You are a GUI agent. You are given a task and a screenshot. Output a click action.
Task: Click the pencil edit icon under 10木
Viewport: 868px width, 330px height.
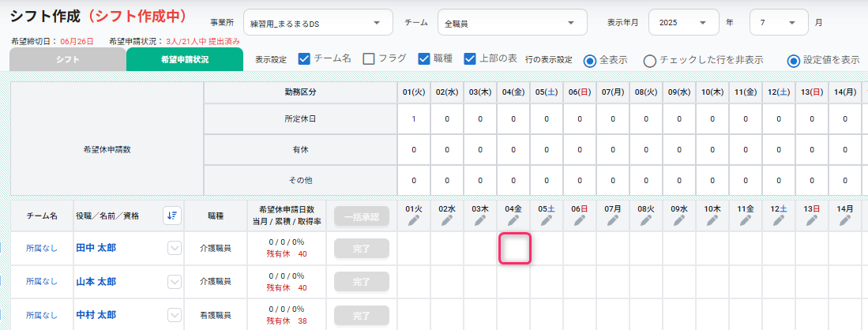click(x=712, y=220)
